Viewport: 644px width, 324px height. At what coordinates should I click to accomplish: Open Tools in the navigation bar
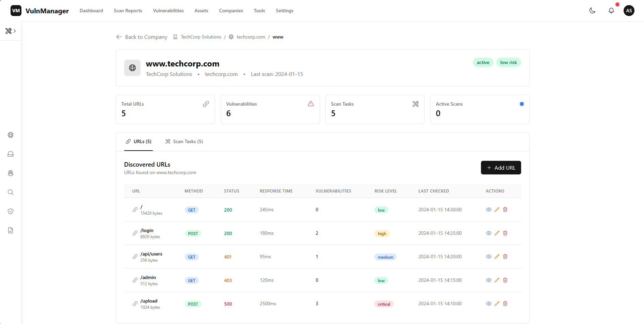click(x=259, y=11)
